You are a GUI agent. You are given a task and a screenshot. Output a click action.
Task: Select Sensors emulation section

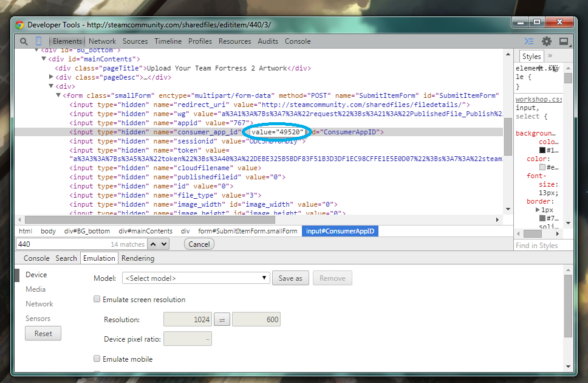pos(38,319)
